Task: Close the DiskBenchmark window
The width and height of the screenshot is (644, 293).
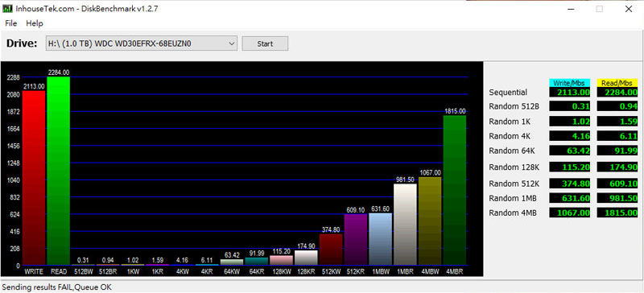Action: pos(629,9)
